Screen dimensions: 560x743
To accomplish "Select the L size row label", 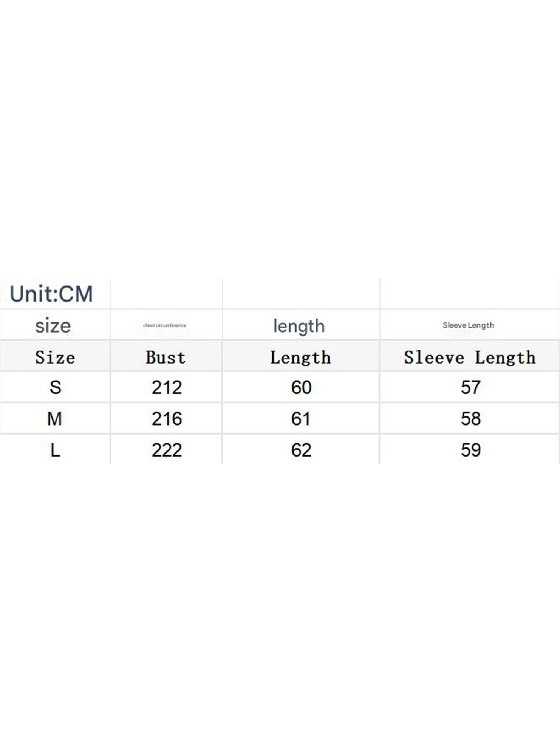I will tap(55, 450).
